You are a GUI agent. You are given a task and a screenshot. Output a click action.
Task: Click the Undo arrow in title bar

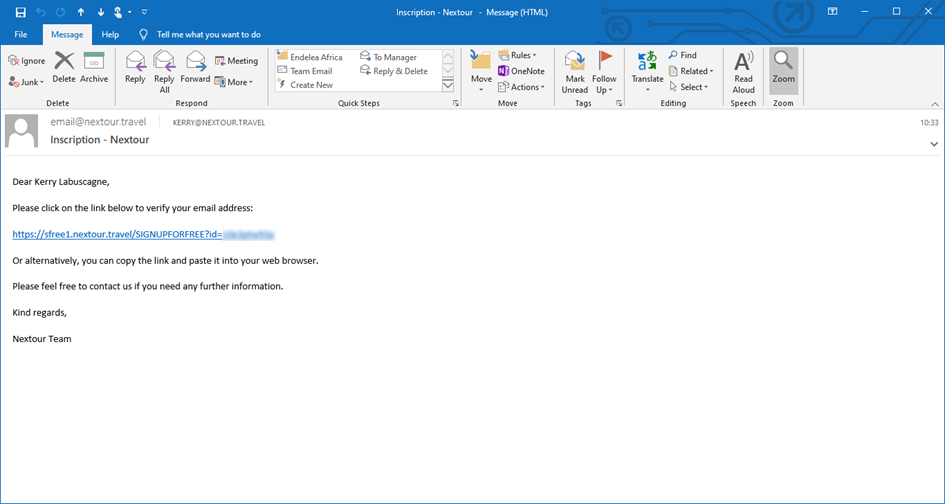pyautogui.click(x=41, y=12)
